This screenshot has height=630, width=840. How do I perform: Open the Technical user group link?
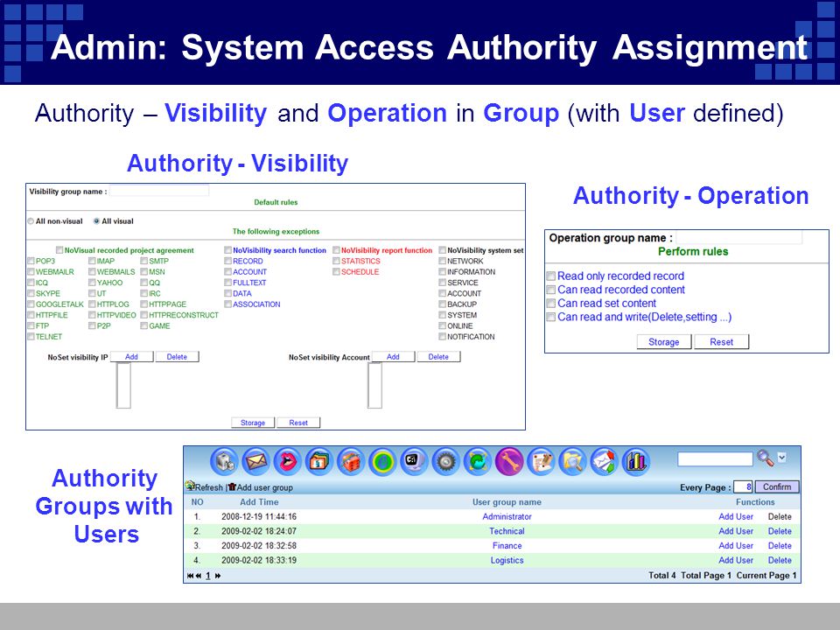507,531
